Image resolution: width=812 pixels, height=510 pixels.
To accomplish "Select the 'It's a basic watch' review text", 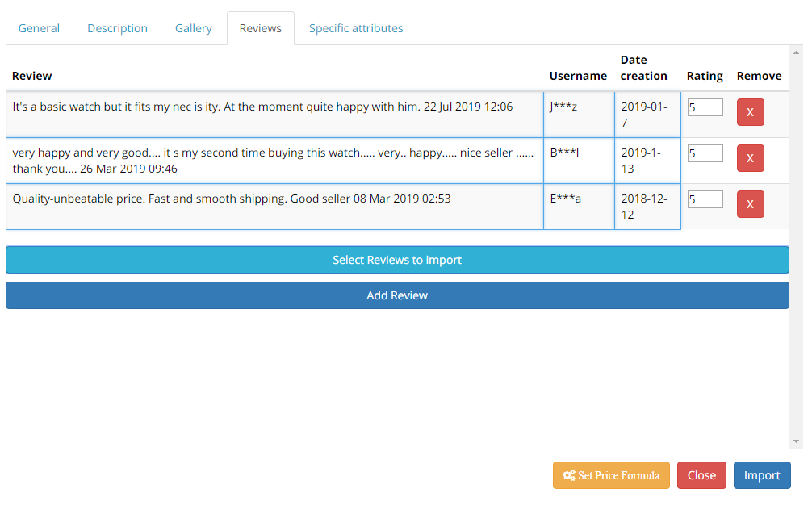I will click(x=262, y=107).
